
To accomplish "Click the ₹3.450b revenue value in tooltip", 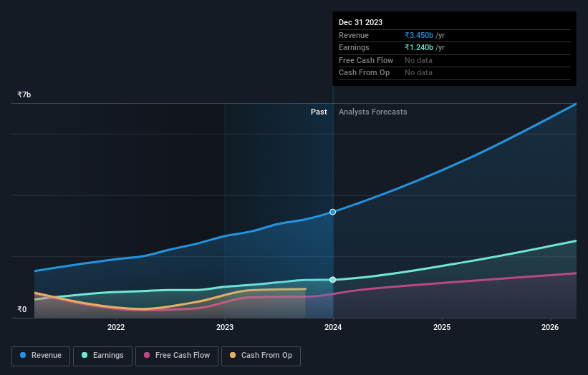I will coord(419,35).
